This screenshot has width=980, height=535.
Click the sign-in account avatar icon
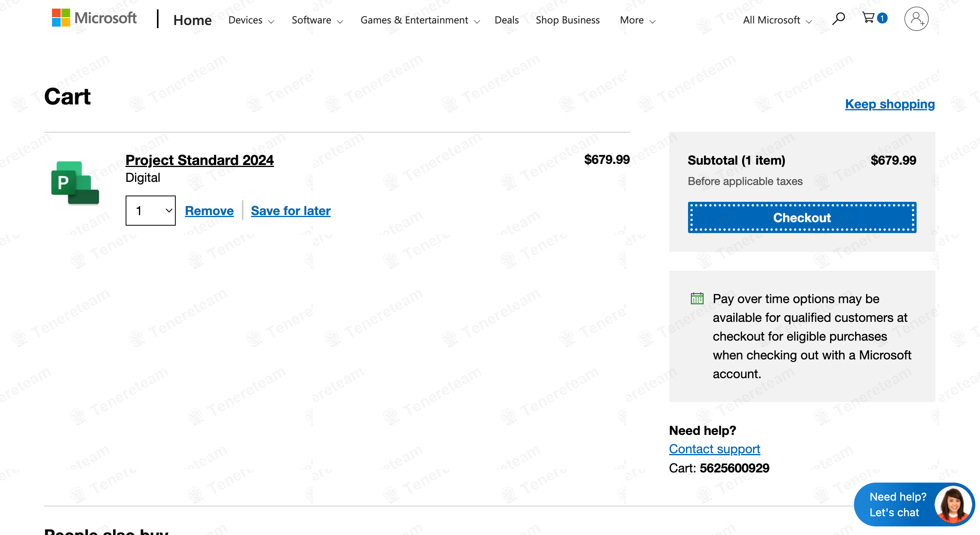pos(916,19)
